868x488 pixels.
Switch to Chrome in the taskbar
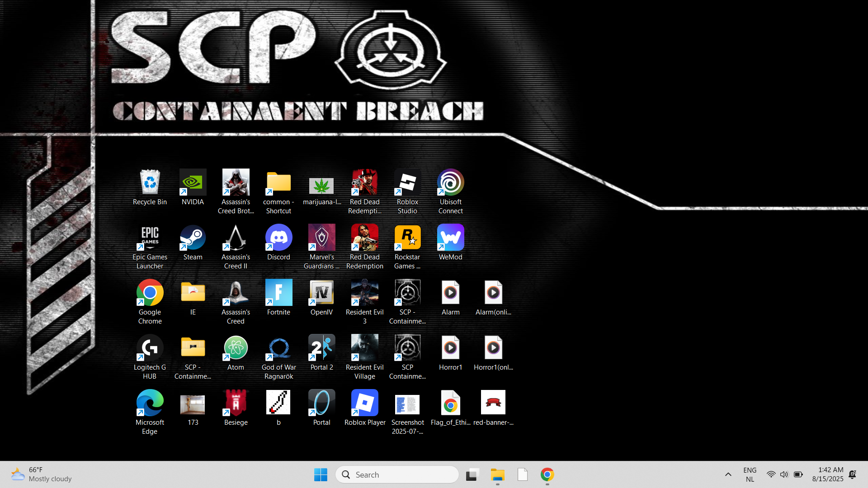point(547,474)
